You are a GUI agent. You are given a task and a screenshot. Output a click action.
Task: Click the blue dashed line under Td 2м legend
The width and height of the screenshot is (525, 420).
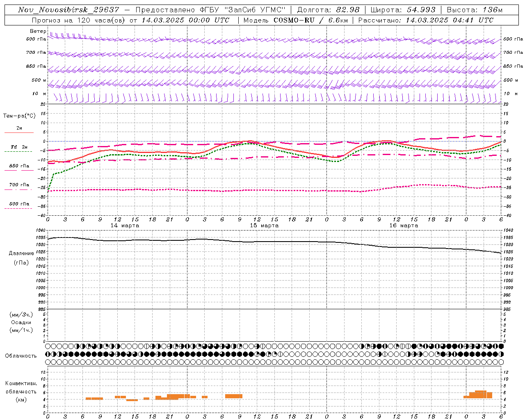(x=18, y=151)
